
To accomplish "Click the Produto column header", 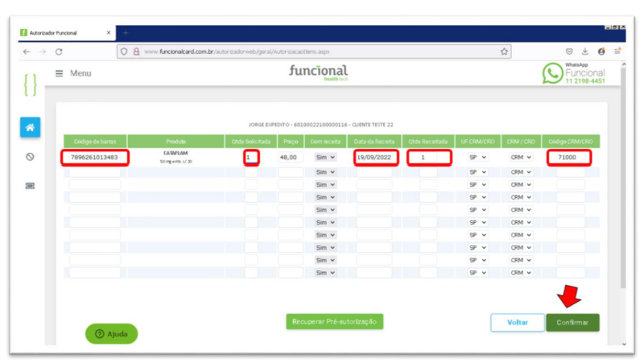I will (x=175, y=142).
